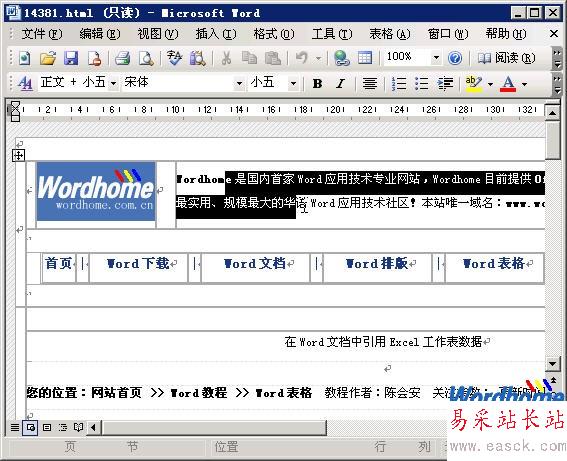This screenshot has width=567, height=461.
Task: Open the 文件(F) menu
Action: [x=42, y=34]
